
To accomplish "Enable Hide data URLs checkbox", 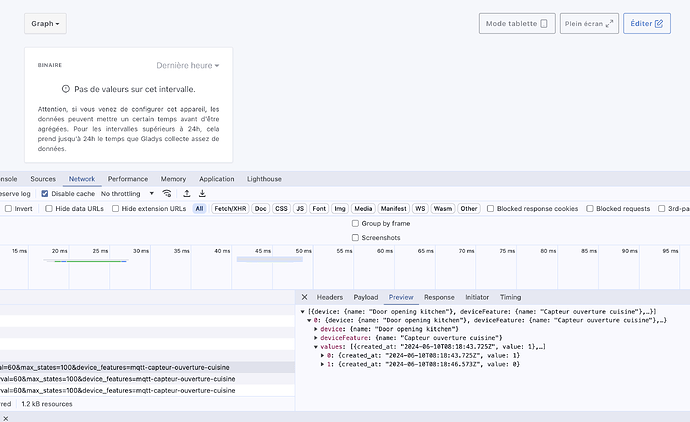I will click(49, 209).
